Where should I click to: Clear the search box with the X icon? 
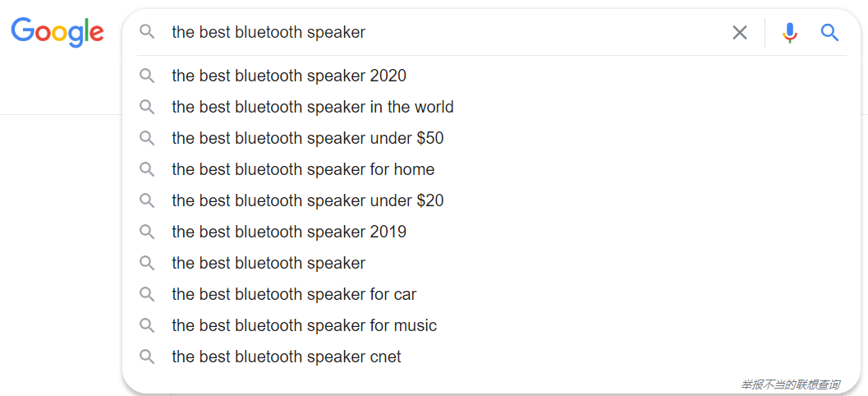740,33
